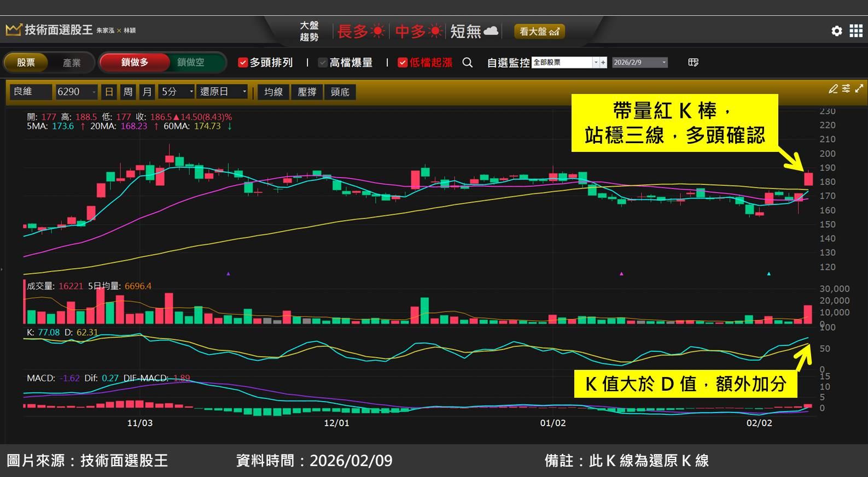This screenshot has height=477, width=868.
Task: Click the magnifier search icon
Action: [x=467, y=62]
